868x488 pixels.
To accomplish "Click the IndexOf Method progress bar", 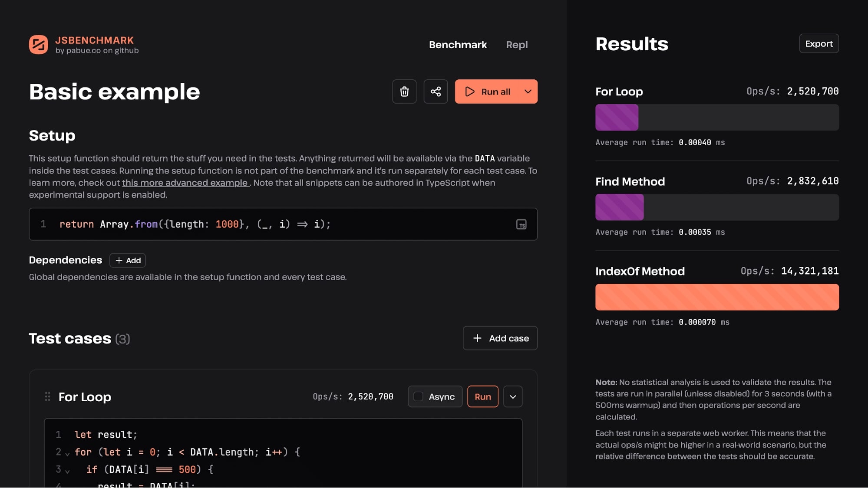I will [x=716, y=297].
